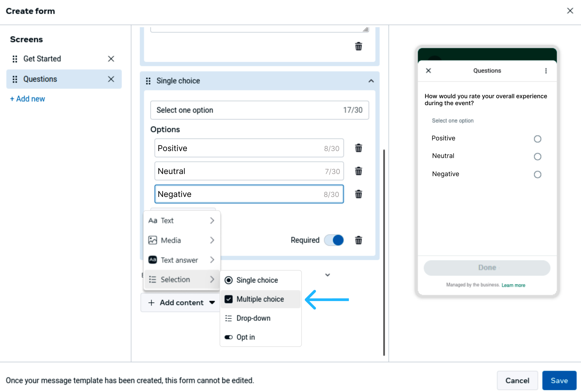Click the Done button in preview
This screenshot has height=392, width=581.
[487, 267]
